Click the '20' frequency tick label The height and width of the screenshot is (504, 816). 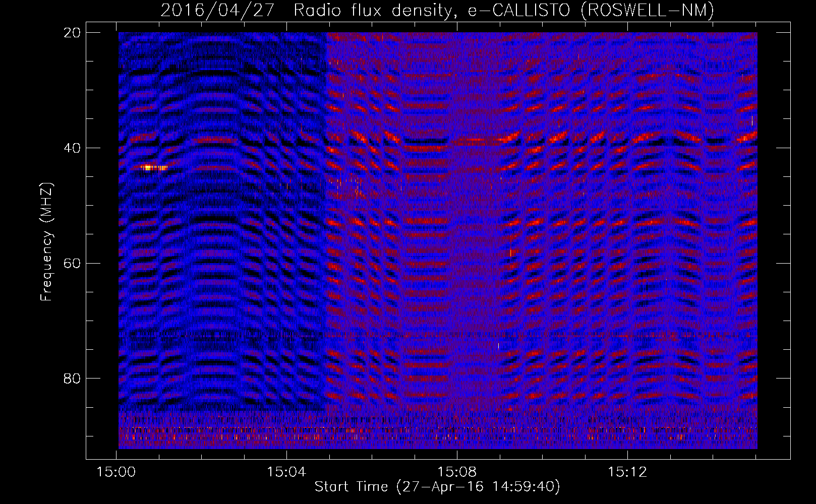pos(72,33)
